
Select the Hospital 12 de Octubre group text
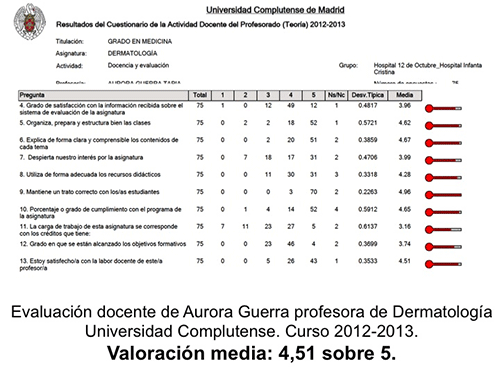pos(428,69)
